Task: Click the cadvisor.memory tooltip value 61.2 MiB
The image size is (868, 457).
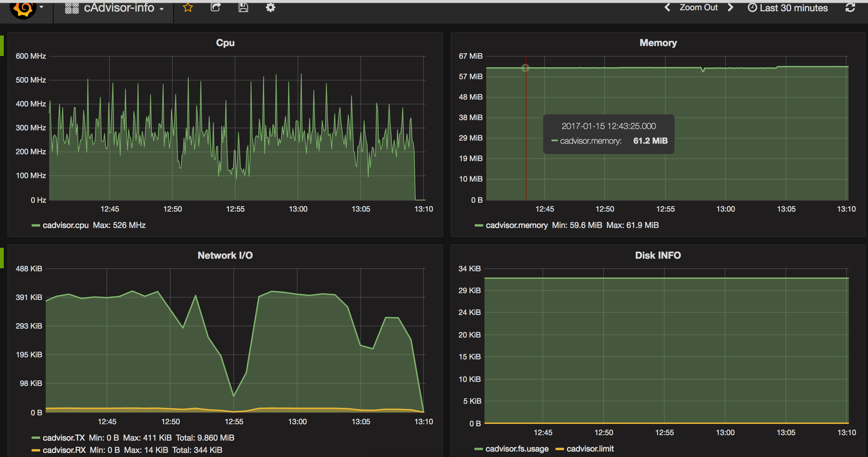Action: [x=650, y=141]
